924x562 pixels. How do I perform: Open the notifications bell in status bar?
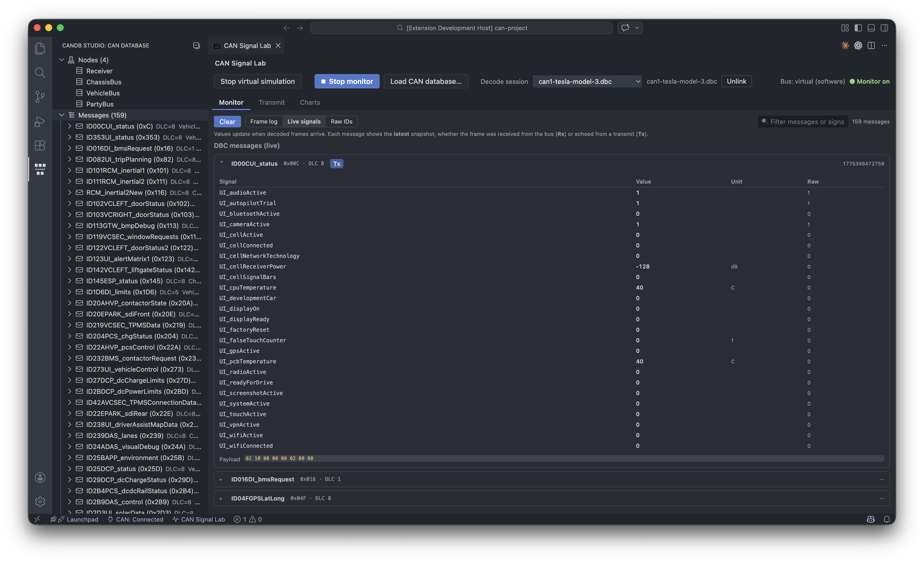(x=887, y=519)
